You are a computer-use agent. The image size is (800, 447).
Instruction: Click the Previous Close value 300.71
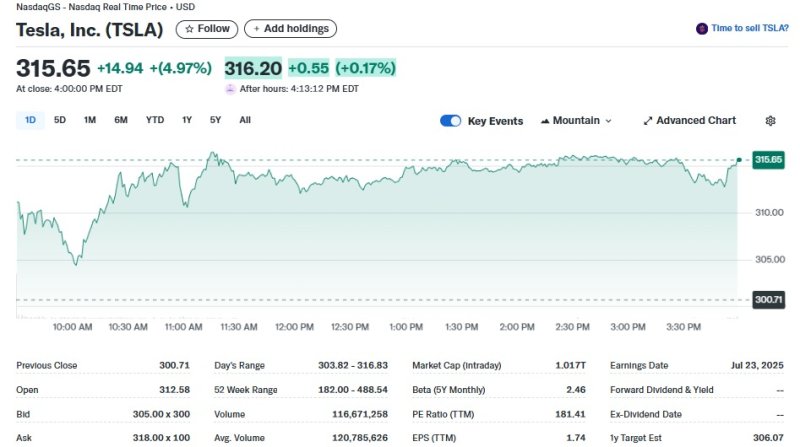[x=174, y=365]
